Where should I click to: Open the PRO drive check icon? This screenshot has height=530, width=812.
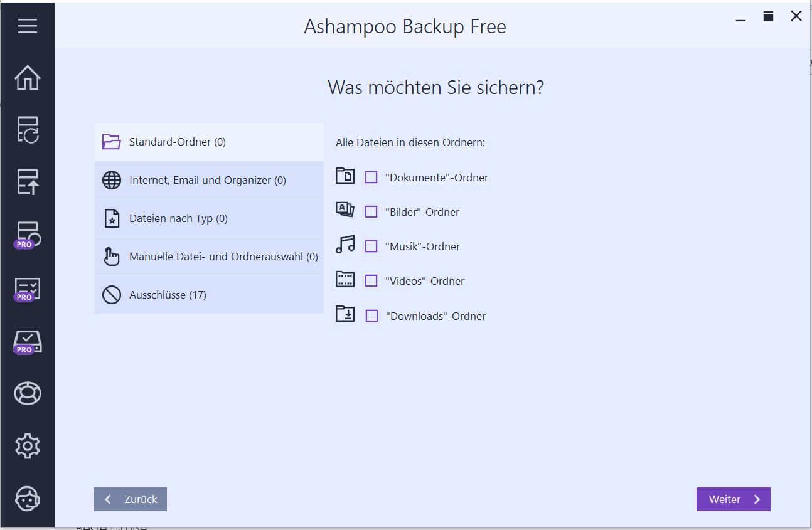27,342
